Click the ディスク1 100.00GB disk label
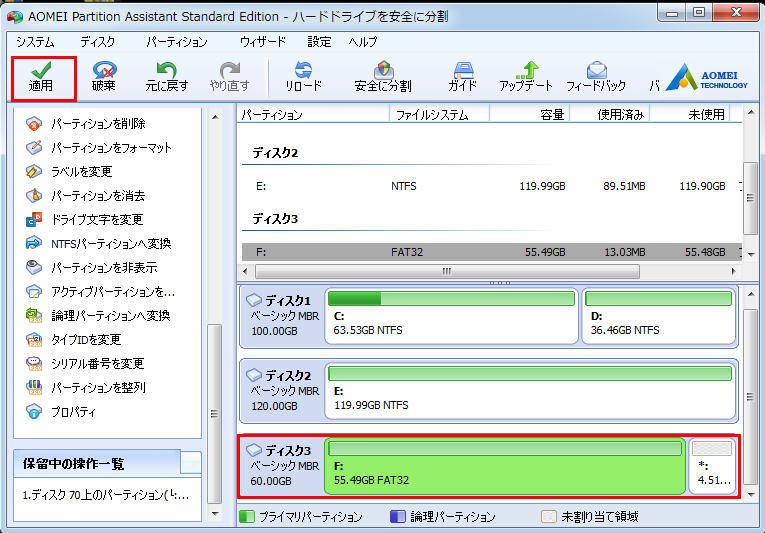The height and width of the screenshot is (533, 765). (282, 316)
